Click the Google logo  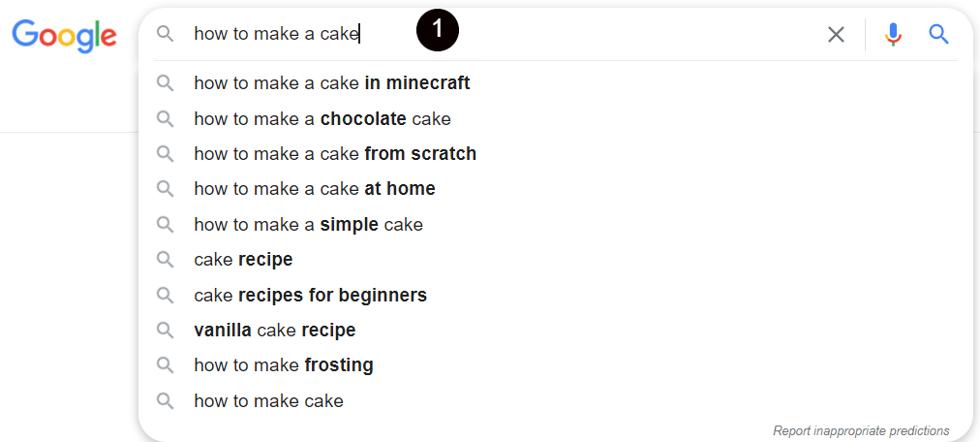(x=64, y=36)
